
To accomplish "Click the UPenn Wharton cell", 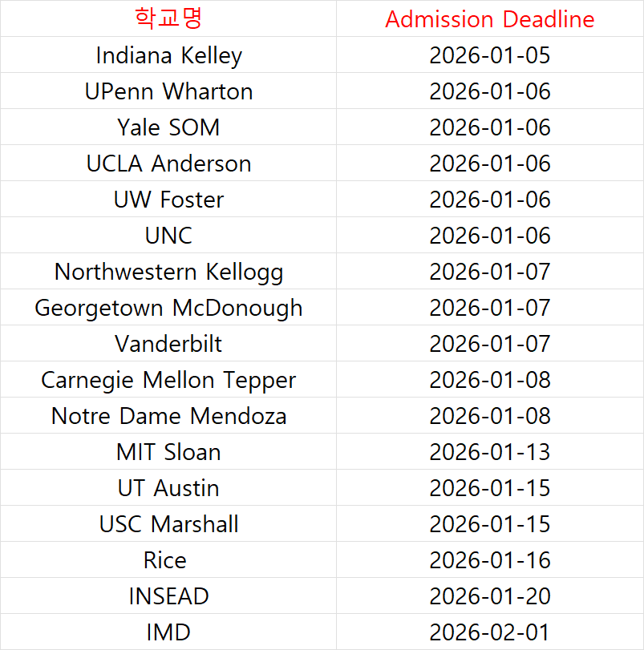I will (168, 91).
